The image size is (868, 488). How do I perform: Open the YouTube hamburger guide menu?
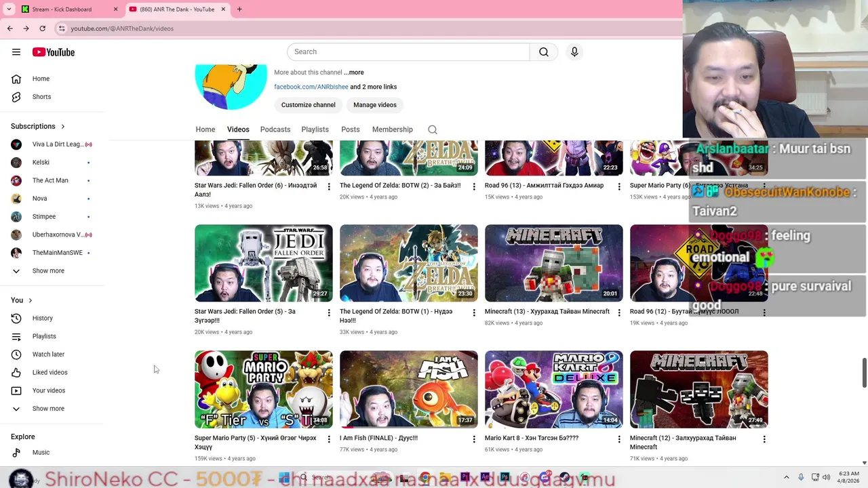pyautogui.click(x=16, y=52)
